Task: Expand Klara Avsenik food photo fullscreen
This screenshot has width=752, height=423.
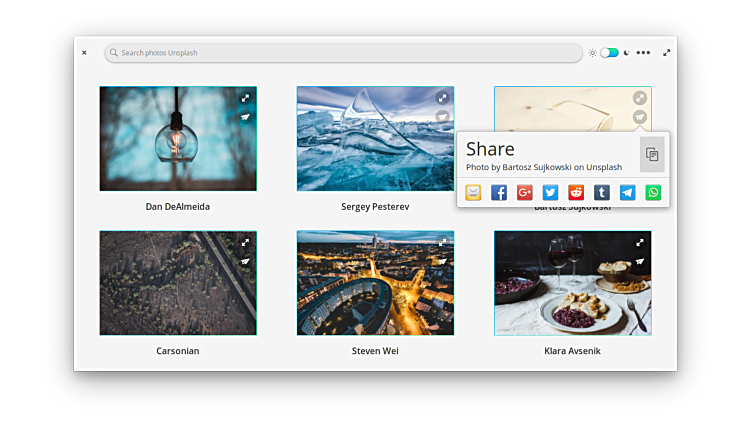Action: [640, 242]
